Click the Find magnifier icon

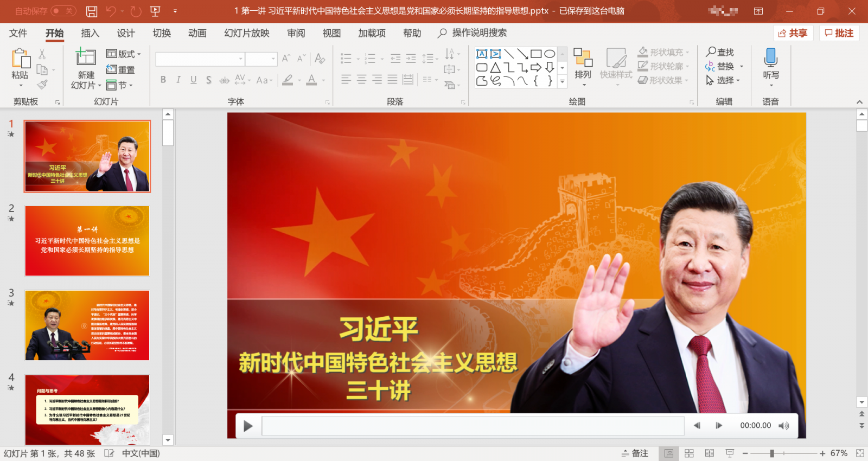(x=711, y=52)
